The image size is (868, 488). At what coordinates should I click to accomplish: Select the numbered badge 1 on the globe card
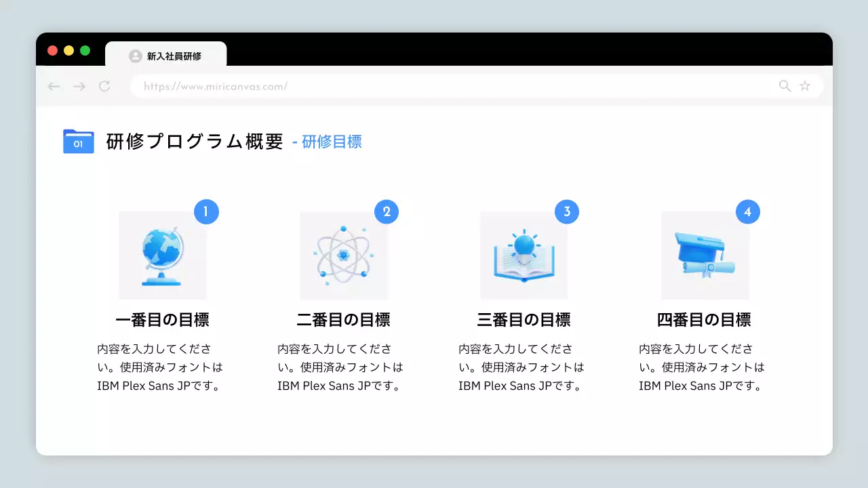pos(207,211)
